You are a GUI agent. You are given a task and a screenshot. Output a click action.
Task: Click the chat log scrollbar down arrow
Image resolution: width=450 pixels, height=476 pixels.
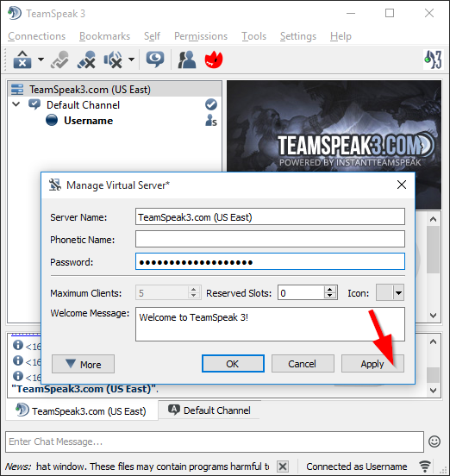[x=434, y=390]
